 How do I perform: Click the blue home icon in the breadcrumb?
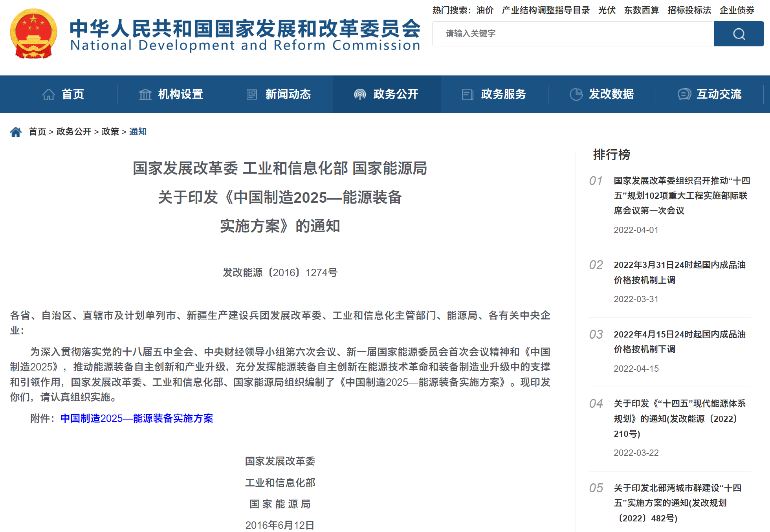coord(16,132)
